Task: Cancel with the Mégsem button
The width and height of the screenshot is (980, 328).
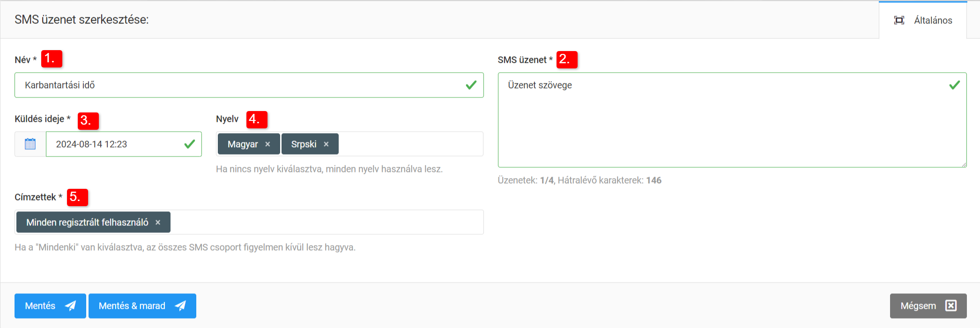Action: pos(928,306)
